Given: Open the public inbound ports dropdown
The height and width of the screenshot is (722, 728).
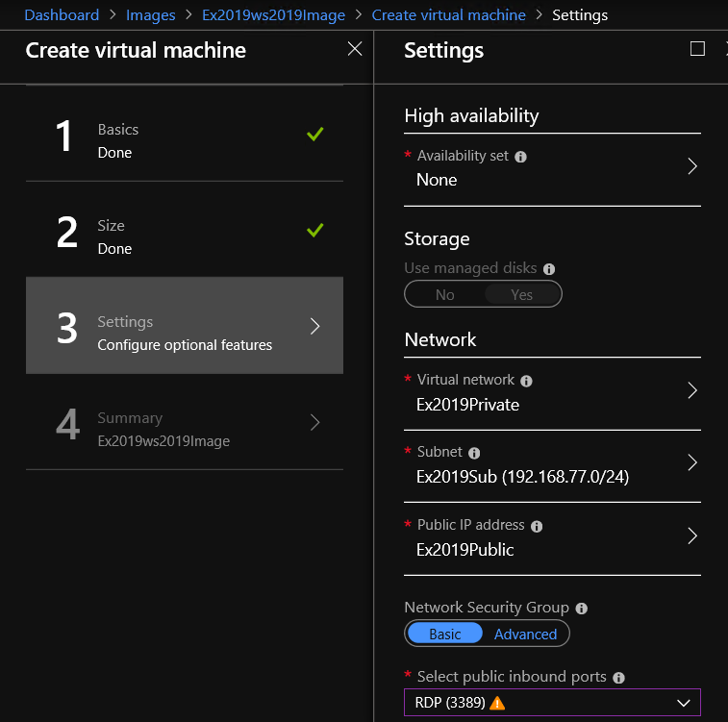Looking at the screenshot, I should tap(552, 703).
